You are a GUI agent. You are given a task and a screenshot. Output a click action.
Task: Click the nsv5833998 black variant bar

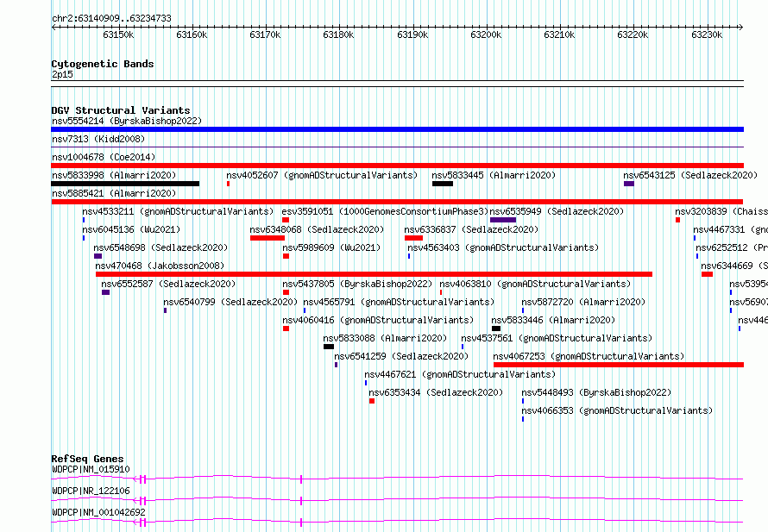tap(125, 184)
